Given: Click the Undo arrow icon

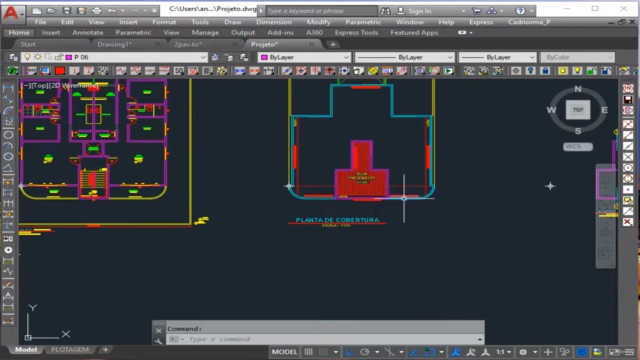Looking at the screenshot, I should click(x=112, y=11).
